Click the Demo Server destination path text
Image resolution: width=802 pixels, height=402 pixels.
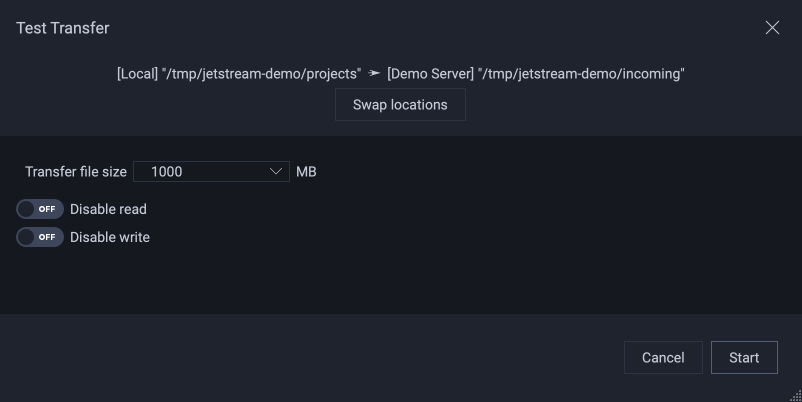point(536,74)
